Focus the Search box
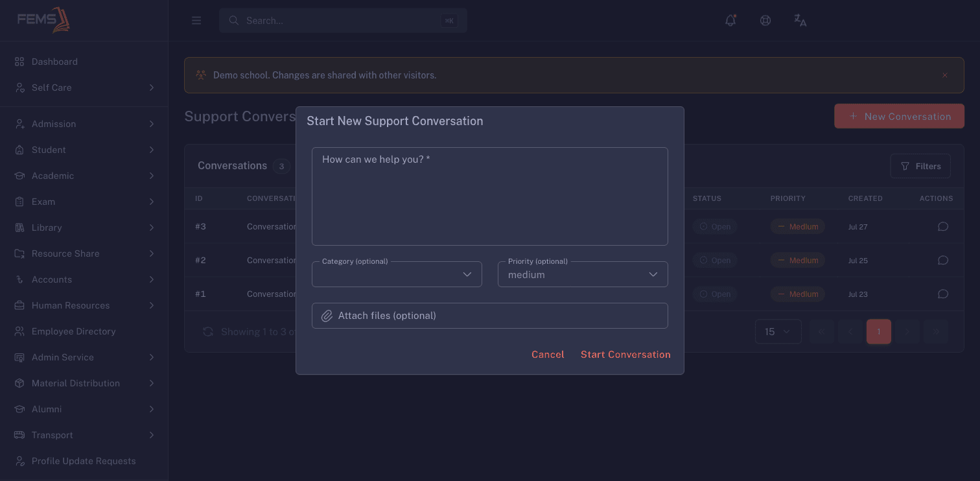Screen dimensions: 980x481 (x=343, y=21)
